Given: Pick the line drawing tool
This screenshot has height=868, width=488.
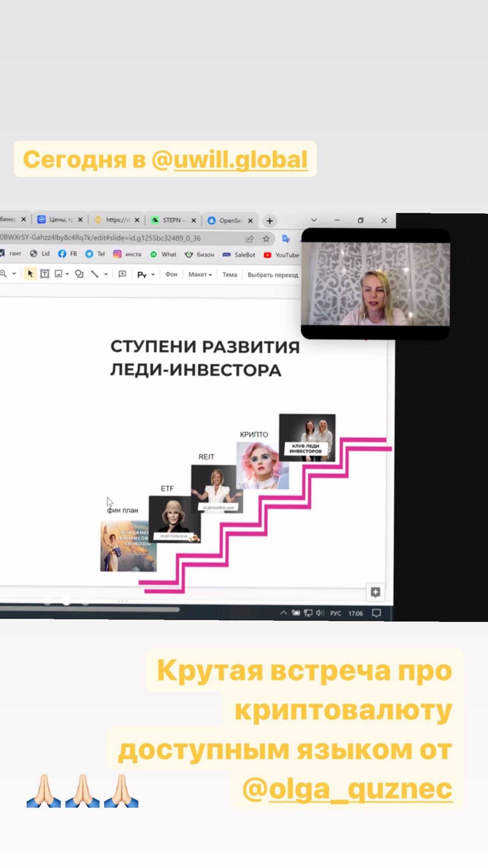Looking at the screenshot, I should coord(95,274).
